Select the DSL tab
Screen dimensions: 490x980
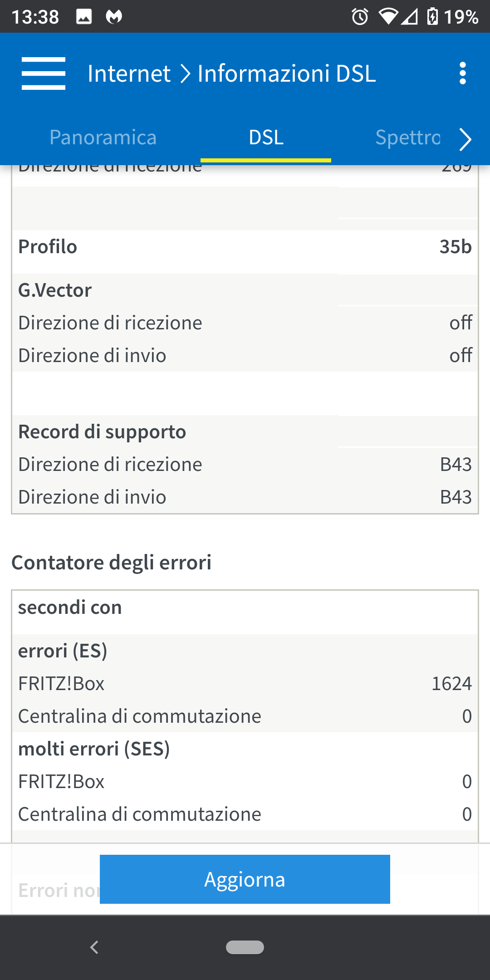pos(266,137)
